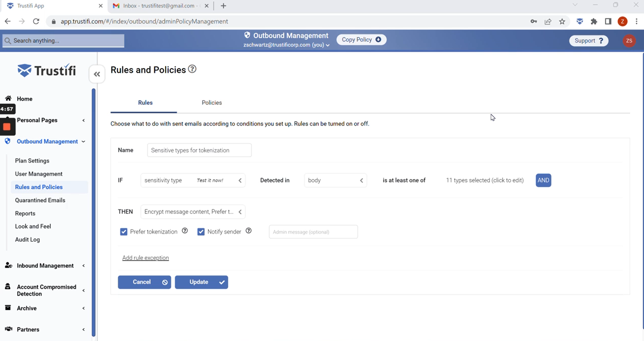Click the Home icon in sidebar
The image size is (644, 341).
(8, 98)
